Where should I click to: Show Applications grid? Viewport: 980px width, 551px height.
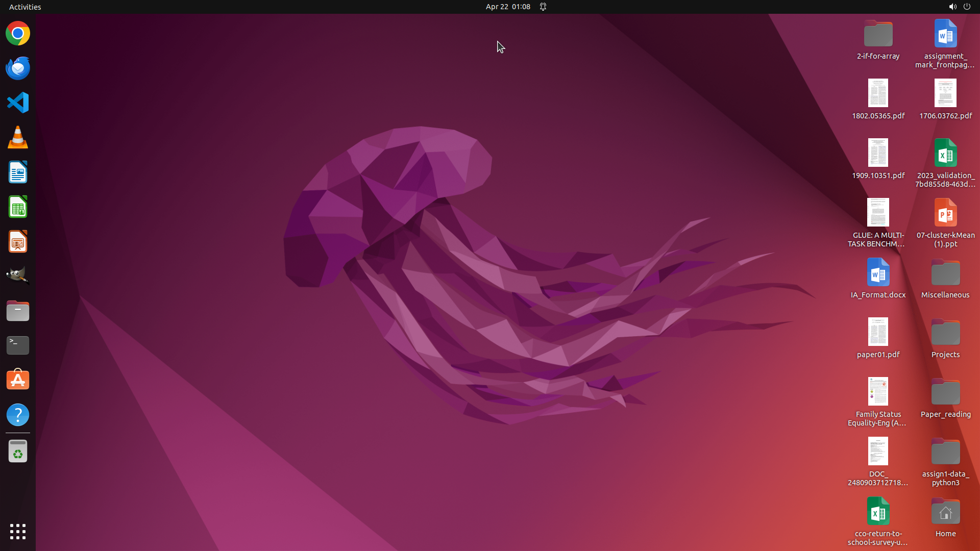coord(18,532)
